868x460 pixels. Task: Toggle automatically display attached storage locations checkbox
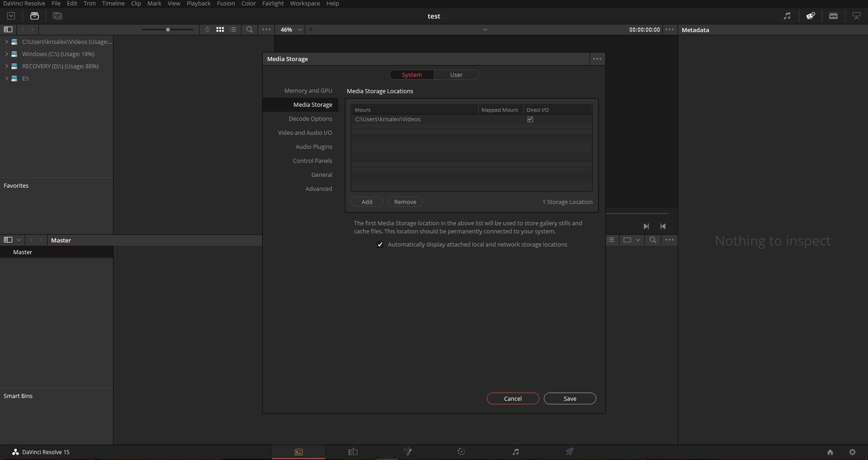(380, 244)
